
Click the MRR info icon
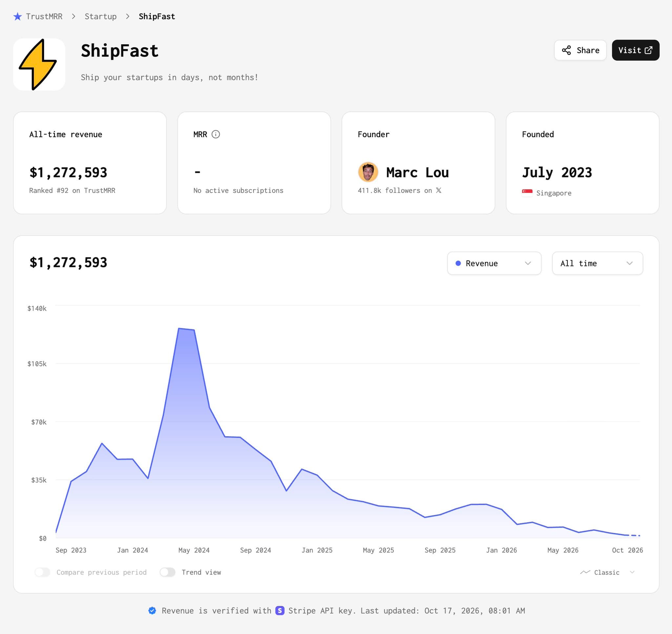point(216,134)
